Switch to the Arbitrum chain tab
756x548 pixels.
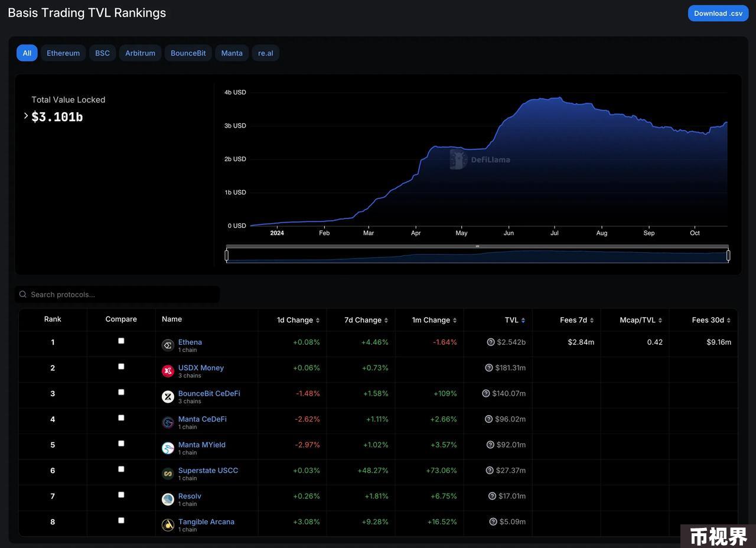(141, 53)
